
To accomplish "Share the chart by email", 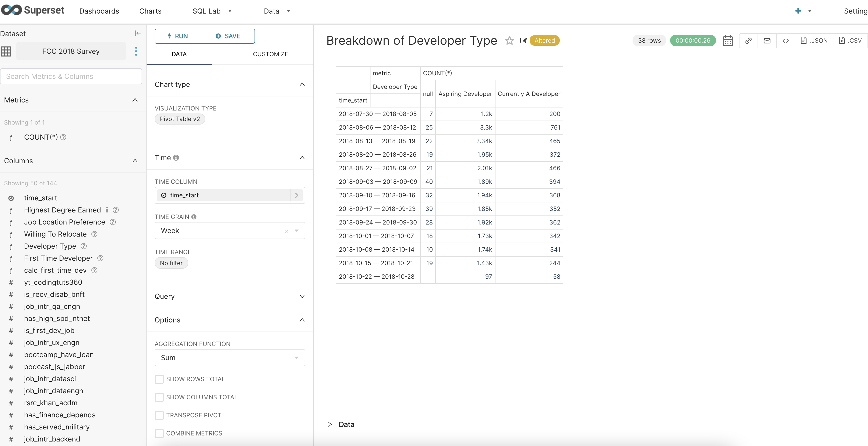I will tap(767, 40).
